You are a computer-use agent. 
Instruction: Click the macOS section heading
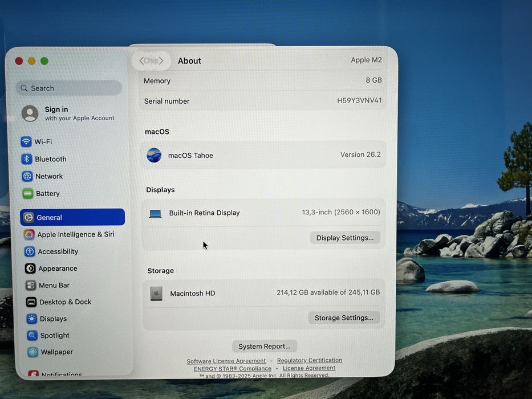click(157, 132)
